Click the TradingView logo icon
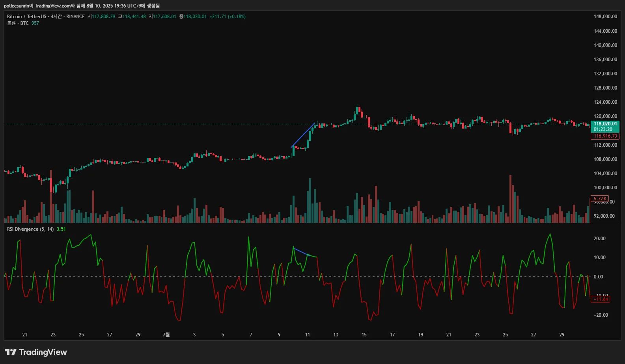This screenshot has width=625, height=364. (11, 352)
